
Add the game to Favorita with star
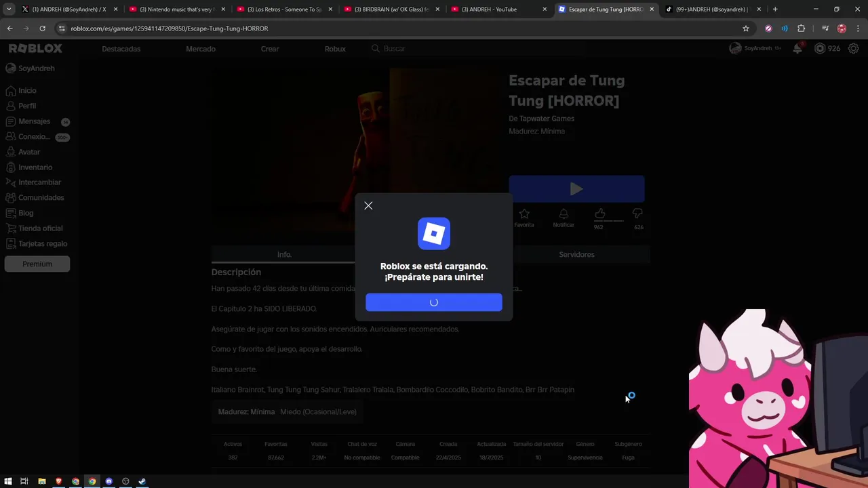[524, 218]
